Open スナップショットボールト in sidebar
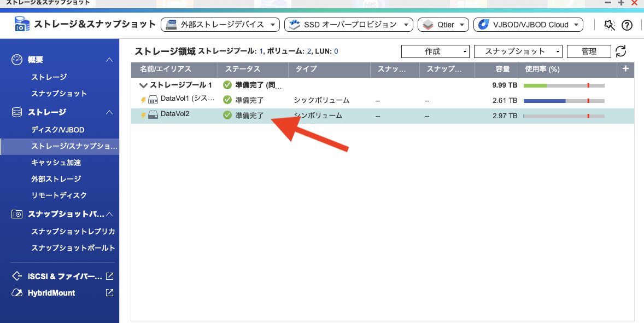Image resolution: width=644 pixels, height=323 pixels. click(x=73, y=248)
